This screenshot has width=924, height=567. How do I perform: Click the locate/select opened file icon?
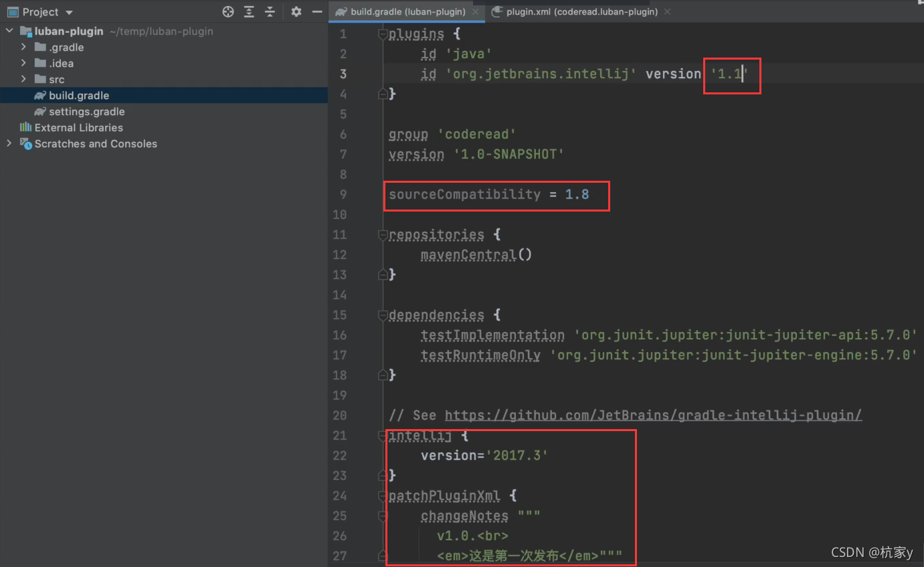click(x=228, y=11)
